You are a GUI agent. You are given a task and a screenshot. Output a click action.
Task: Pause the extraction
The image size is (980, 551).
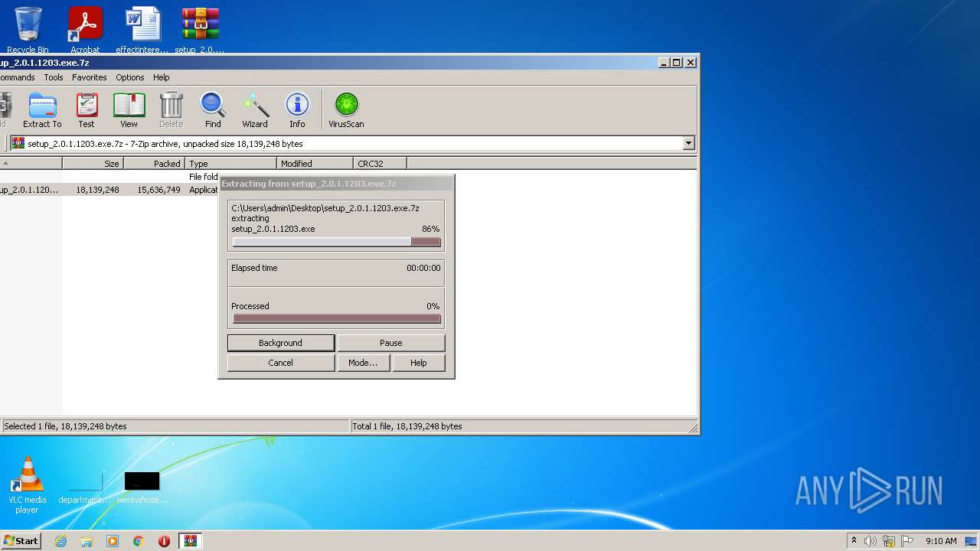[391, 343]
